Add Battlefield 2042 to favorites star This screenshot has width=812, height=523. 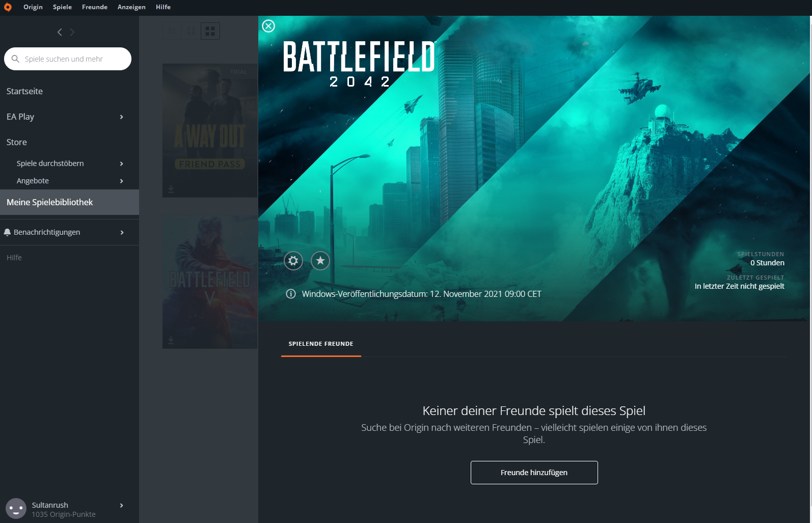pyautogui.click(x=320, y=261)
